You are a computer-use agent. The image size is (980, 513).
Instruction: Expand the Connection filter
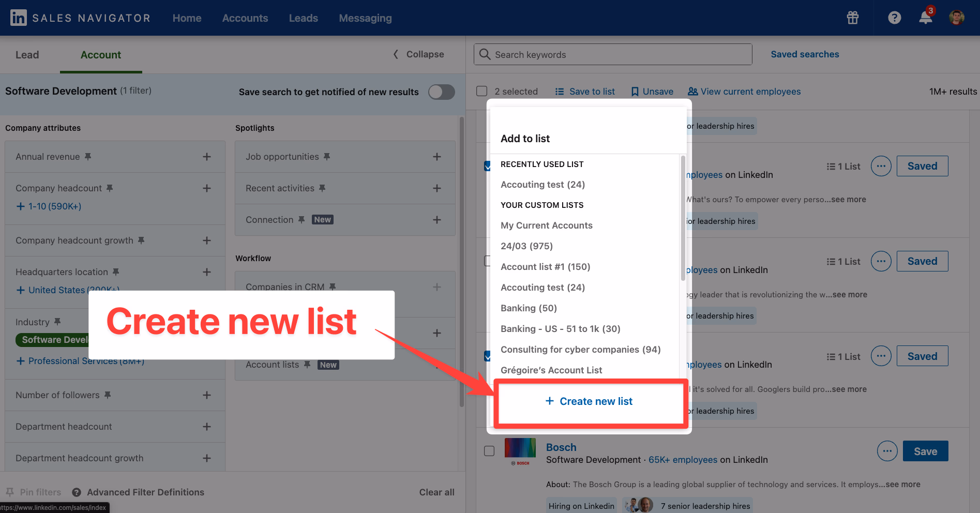(437, 220)
